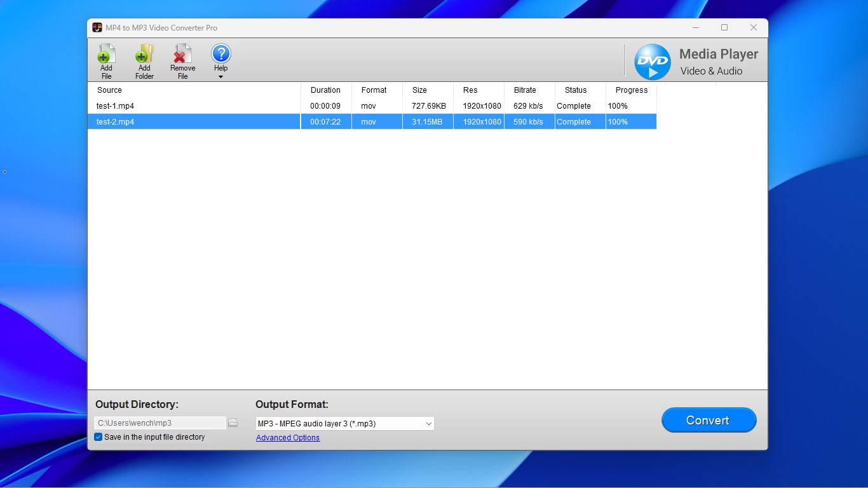Click the Remove File toolbar icon

[x=182, y=62]
